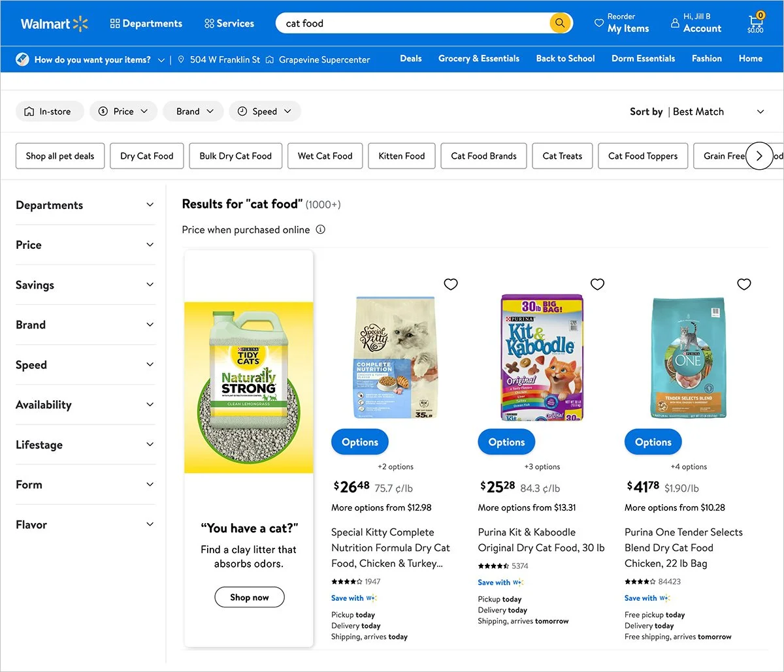The width and height of the screenshot is (784, 672).
Task: Select the Shop all pet deals chip
Action: [x=60, y=156]
